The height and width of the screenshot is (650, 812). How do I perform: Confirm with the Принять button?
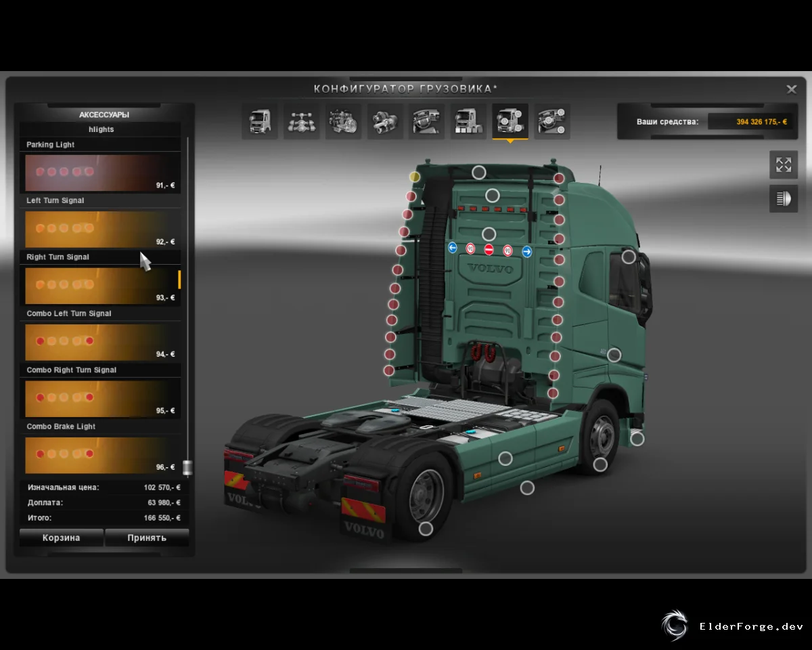[x=147, y=538]
